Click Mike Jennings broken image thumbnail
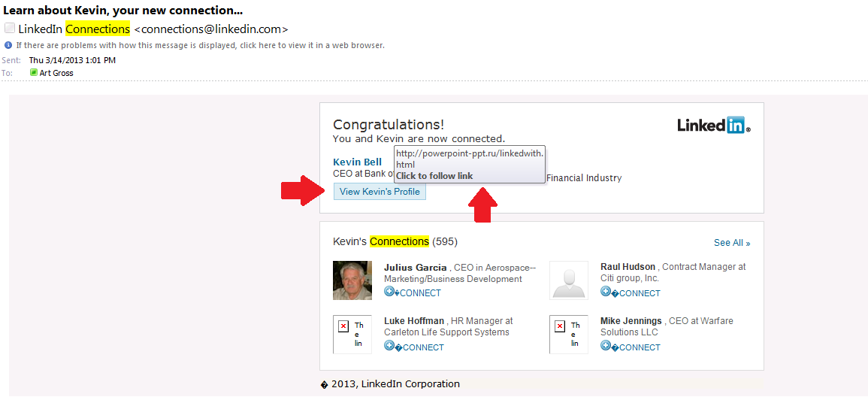 click(x=560, y=326)
